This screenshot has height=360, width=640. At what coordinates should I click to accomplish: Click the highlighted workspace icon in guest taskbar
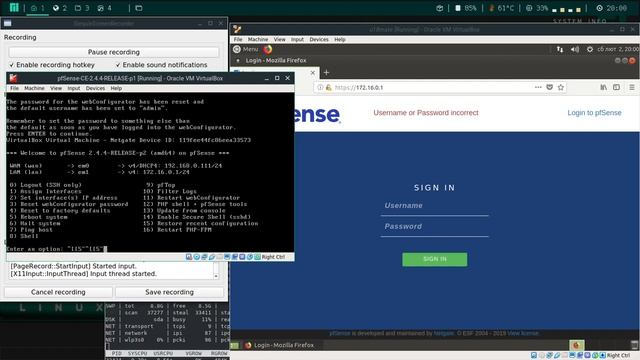(x=576, y=345)
